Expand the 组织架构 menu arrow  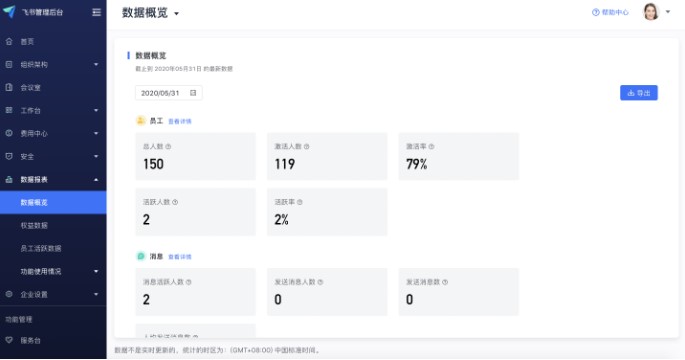96,64
